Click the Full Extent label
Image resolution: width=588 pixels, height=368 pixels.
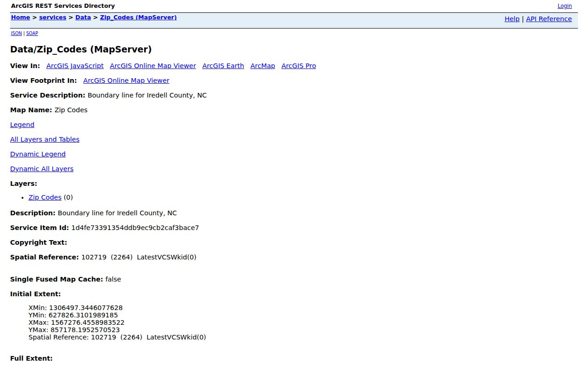(31, 358)
